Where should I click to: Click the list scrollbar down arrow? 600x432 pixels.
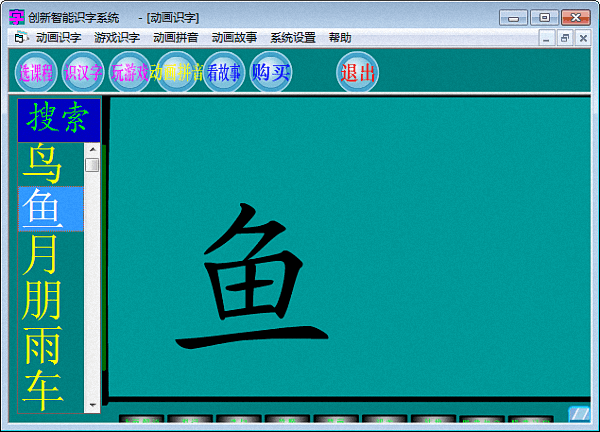tap(93, 405)
